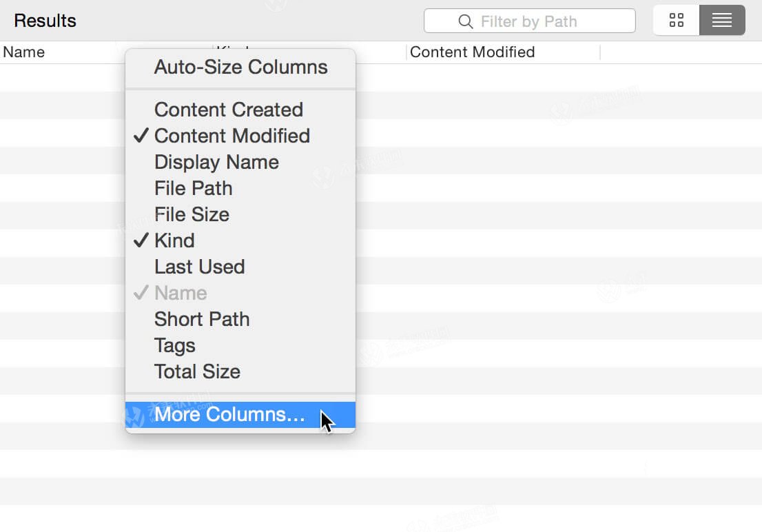Click the first empty results row

click(551, 77)
